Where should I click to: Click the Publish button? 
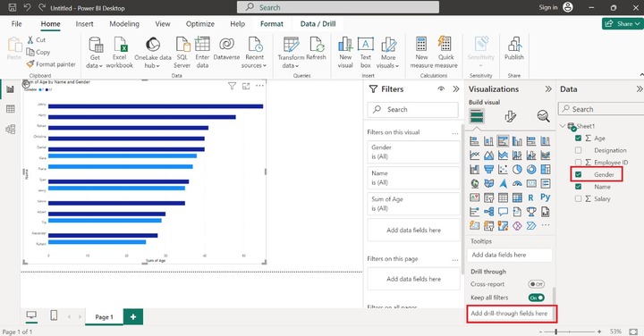(514, 48)
